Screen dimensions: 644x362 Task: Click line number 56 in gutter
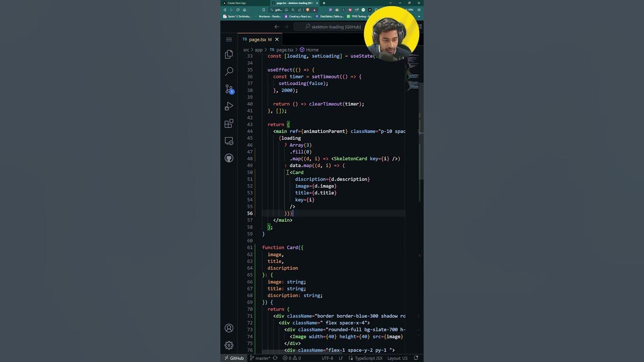point(250,213)
